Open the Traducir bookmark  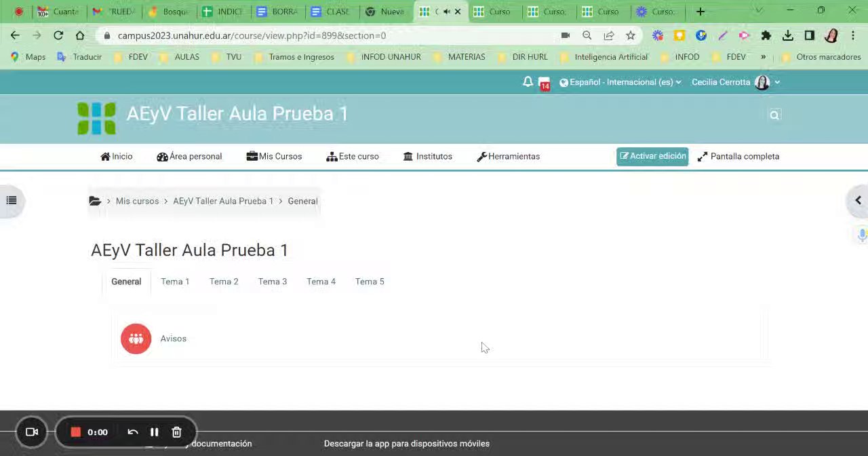[x=80, y=57]
